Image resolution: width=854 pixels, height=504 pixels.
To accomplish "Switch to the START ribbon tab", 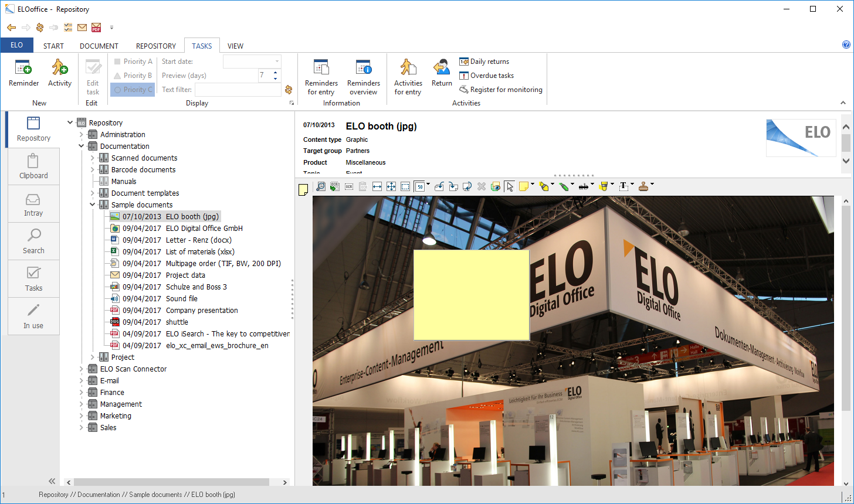I will 53,46.
